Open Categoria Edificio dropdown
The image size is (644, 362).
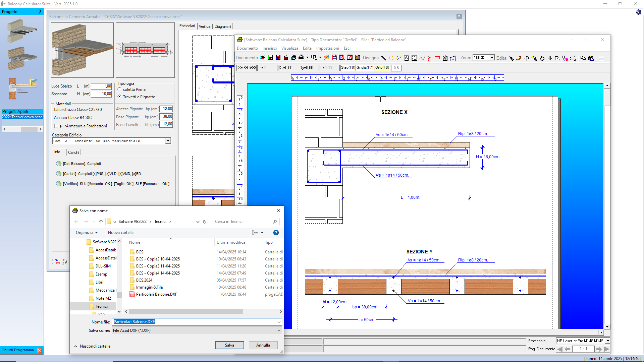pos(168,141)
